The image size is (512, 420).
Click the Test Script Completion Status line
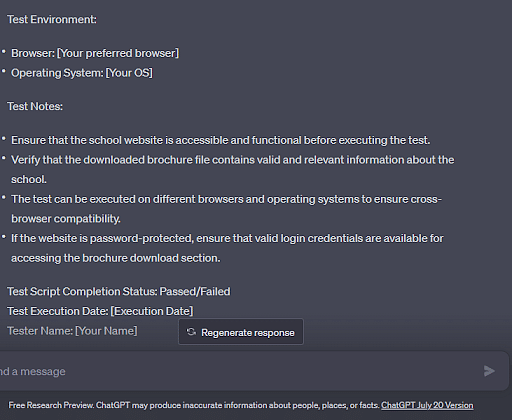(x=119, y=291)
